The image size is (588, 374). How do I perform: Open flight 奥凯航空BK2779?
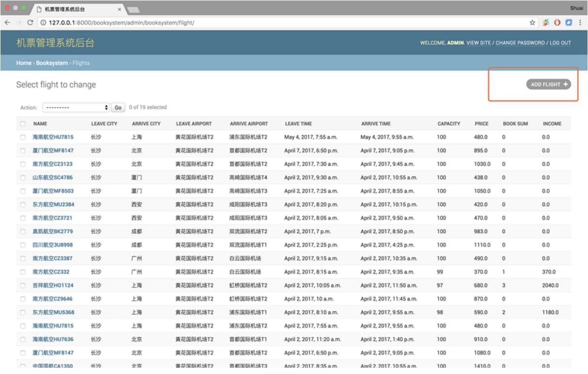[x=53, y=232]
